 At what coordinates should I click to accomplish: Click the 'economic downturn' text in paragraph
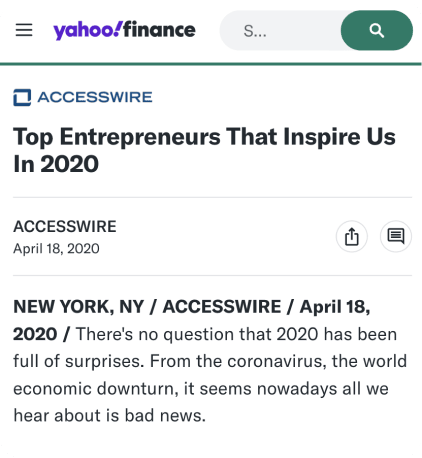point(96,389)
